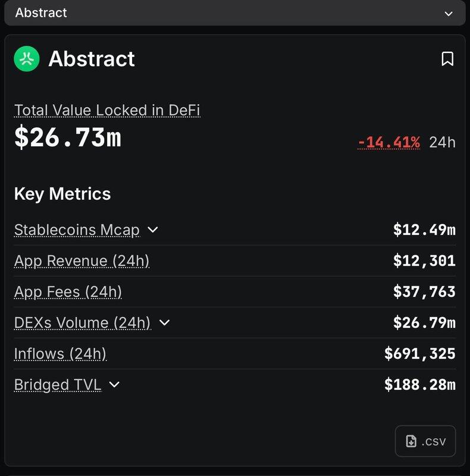This screenshot has width=470, height=476.
Task: Expand the DEXs Volume (24h) details
Action: click(x=165, y=322)
